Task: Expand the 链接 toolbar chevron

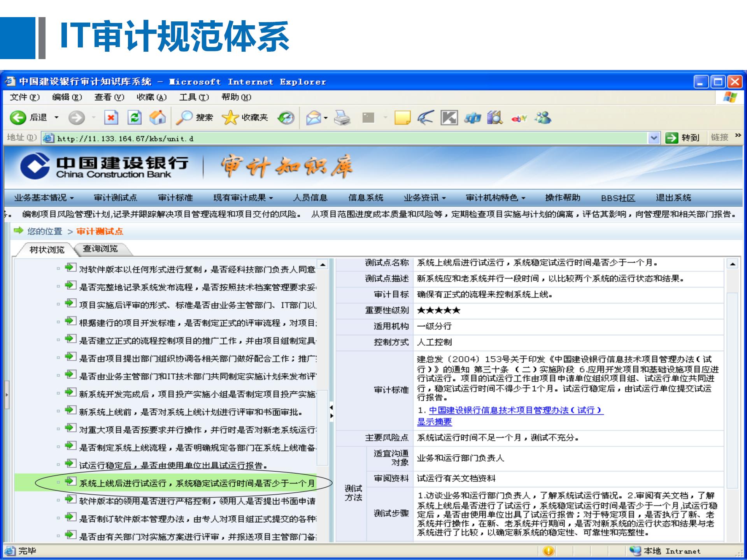Action: tap(738, 136)
